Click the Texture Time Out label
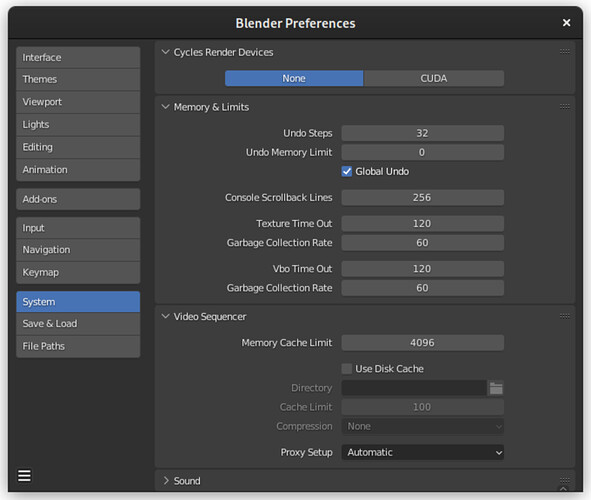 coord(294,223)
